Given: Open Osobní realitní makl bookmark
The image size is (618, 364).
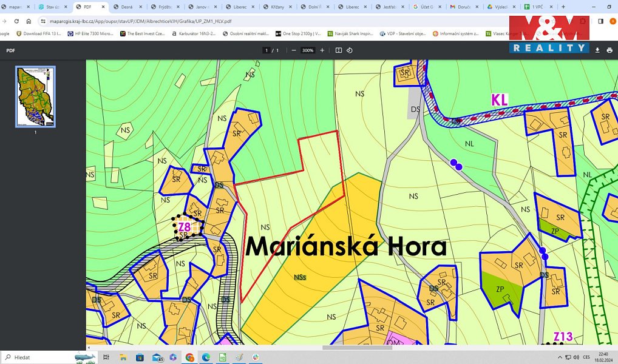Looking at the screenshot, I should [x=246, y=34].
